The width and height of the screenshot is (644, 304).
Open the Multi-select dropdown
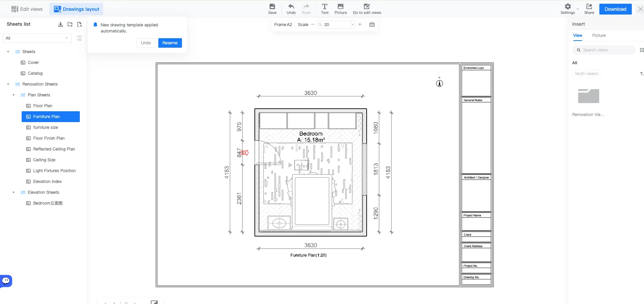(586, 74)
